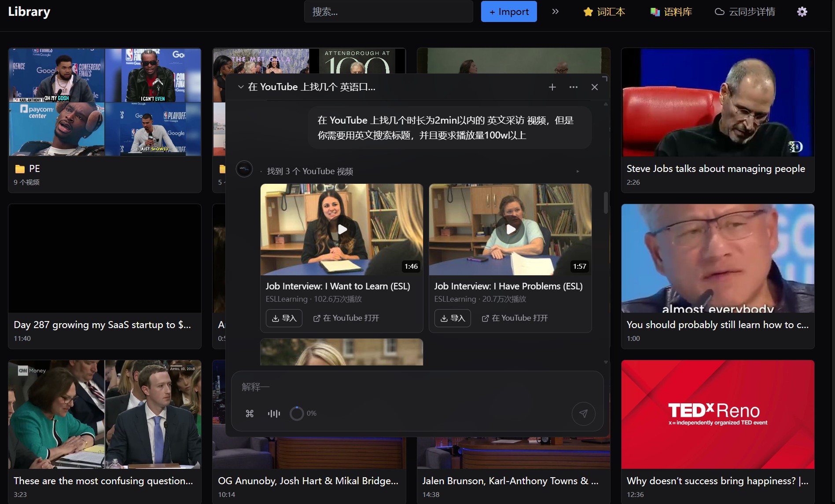The image size is (835, 504).
Task: Click the yellow PE folder icon
Action: pyautogui.click(x=20, y=169)
